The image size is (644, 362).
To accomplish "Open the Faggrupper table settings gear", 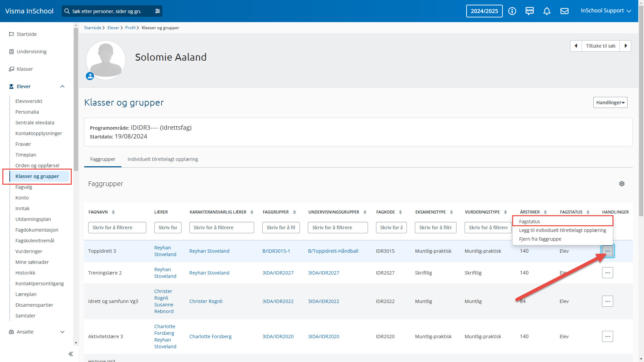I will coord(622,184).
